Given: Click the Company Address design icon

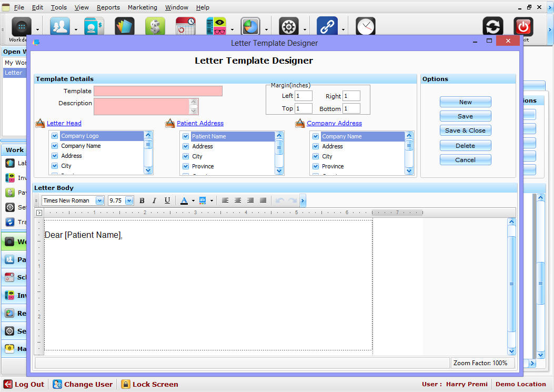Looking at the screenshot, I should (300, 123).
